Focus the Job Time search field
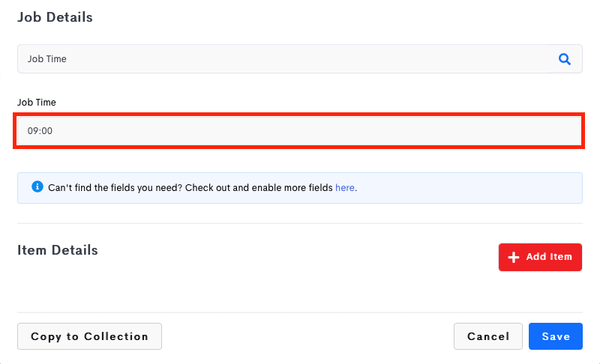This screenshot has width=600, height=364. pyautogui.click(x=299, y=59)
